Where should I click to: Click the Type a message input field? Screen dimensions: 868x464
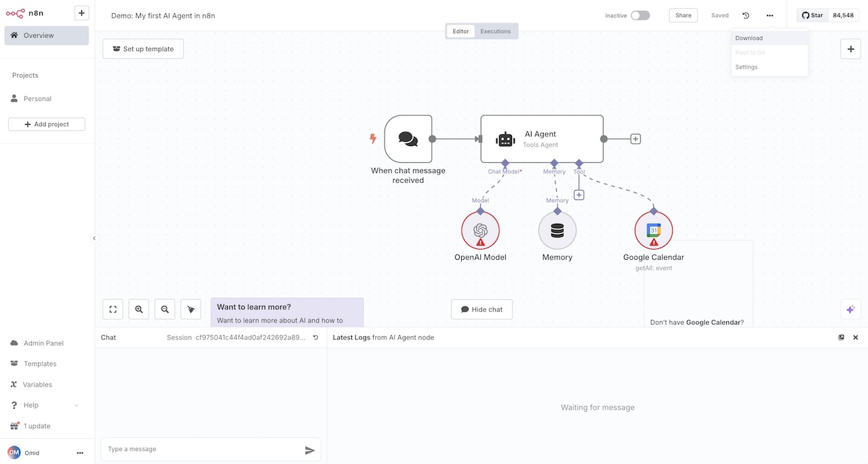click(x=197, y=448)
